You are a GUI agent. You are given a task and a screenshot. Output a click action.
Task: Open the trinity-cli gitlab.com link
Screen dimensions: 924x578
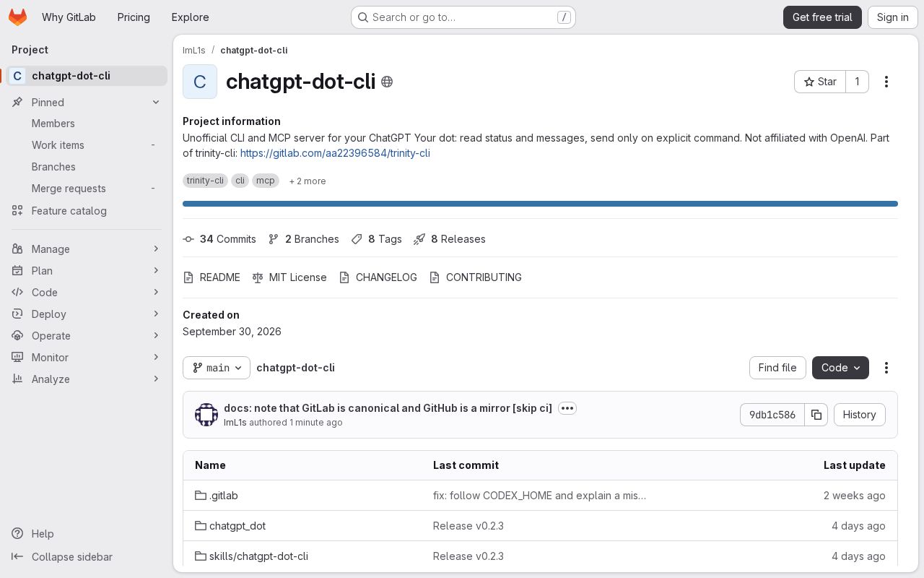pos(335,153)
